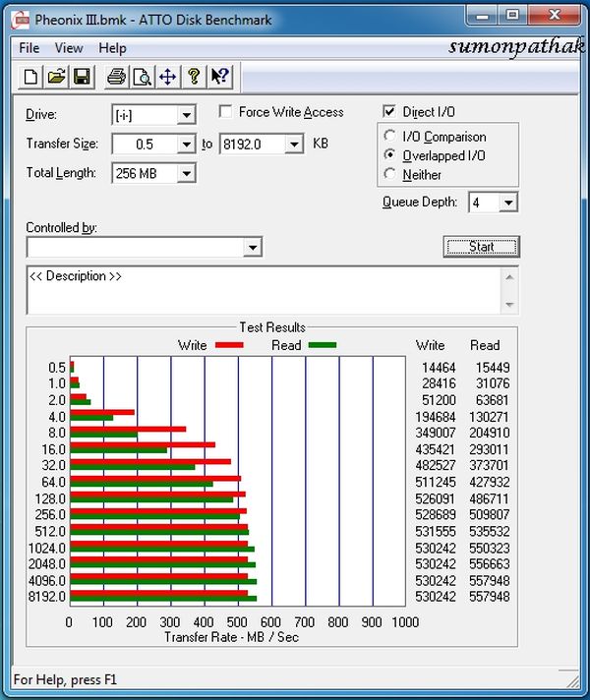Click read value 204910
The width and height of the screenshot is (590, 700).
pos(489,433)
